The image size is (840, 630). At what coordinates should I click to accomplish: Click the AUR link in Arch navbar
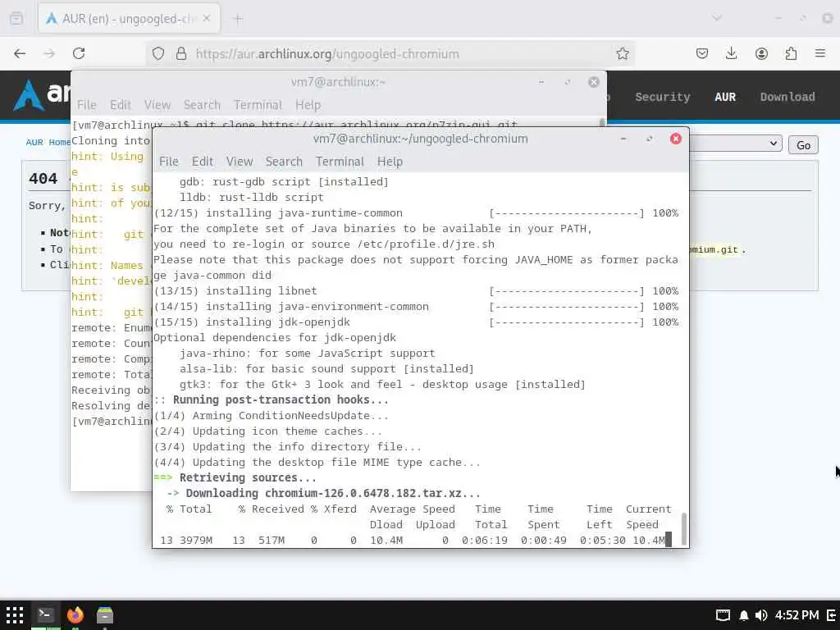725,97
